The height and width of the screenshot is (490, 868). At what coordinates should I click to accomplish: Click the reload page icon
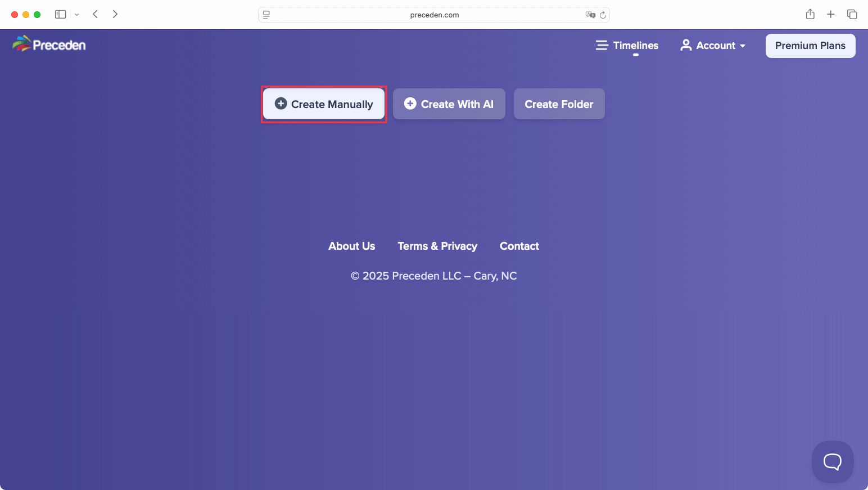(x=603, y=15)
